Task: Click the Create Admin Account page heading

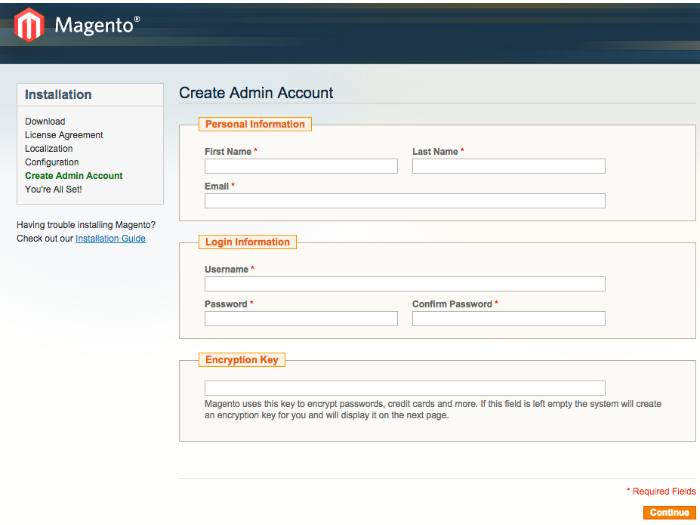Action: click(256, 93)
